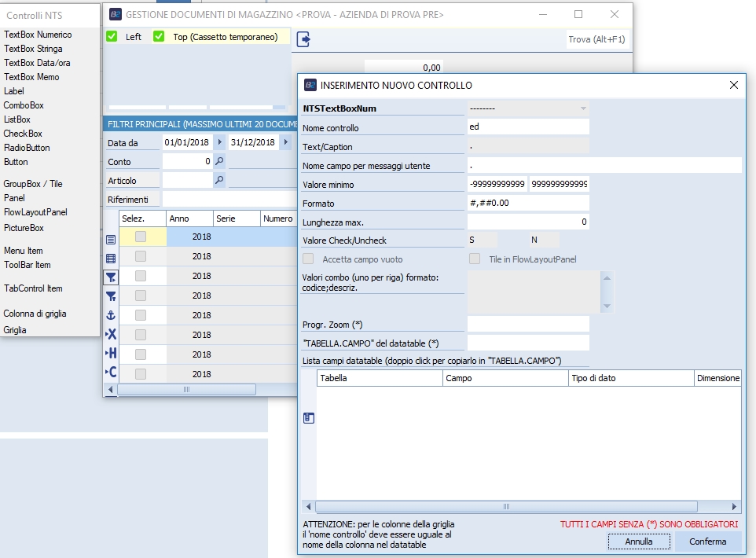This screenshot has height=558, width=756.
Task: Select FlowLayoutPanel control entry
Action: pos(35,212)
